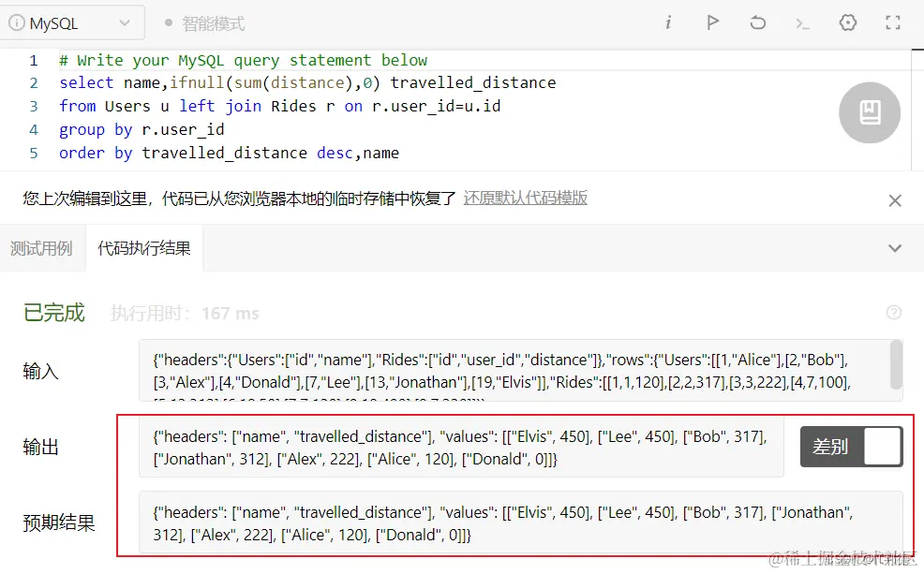Image resolution: width=924 pixels, height=574 pixels.
Task: Click line number 5 in the gutter
Action: coord(34,153)
